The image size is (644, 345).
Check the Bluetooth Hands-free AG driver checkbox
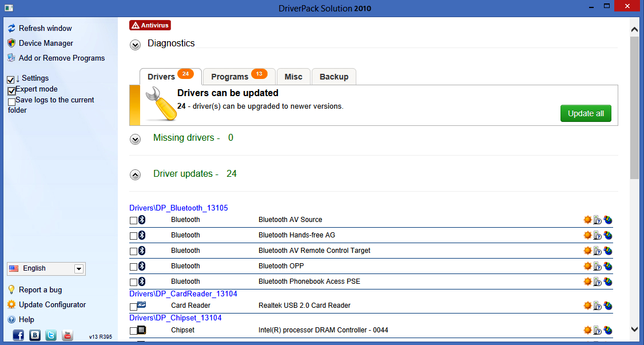coord(133,236)
